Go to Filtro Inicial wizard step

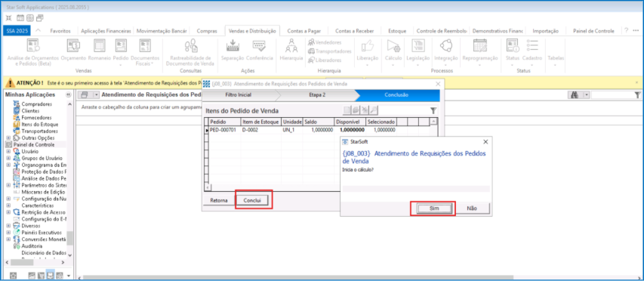(239, 95)
